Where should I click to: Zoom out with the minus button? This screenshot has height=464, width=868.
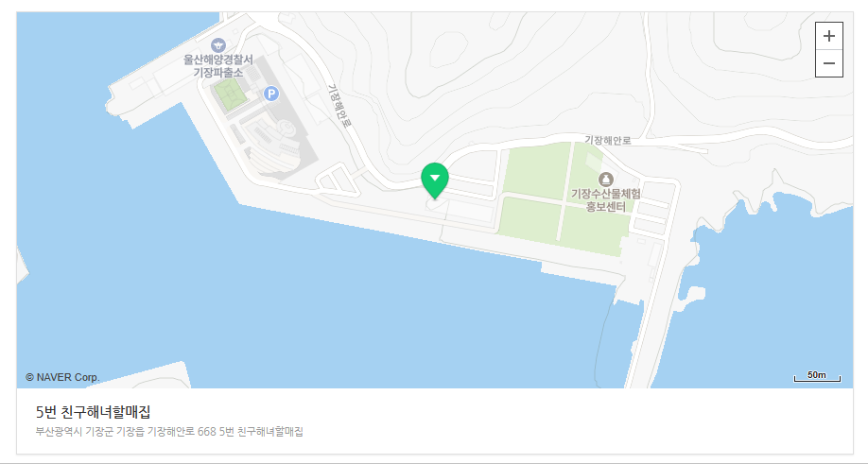(828, 63)
